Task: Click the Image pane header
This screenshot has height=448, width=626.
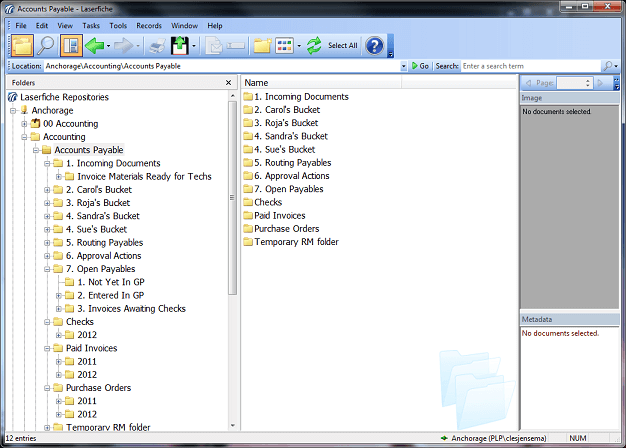Action: coord(569,98)
